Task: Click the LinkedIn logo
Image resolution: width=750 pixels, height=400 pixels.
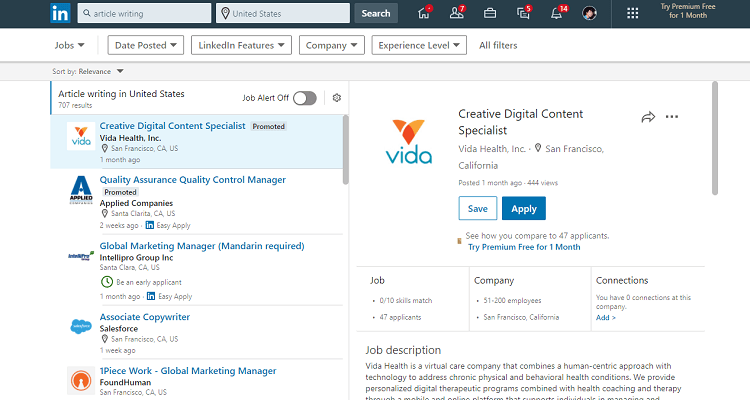Action: [60, 13]
